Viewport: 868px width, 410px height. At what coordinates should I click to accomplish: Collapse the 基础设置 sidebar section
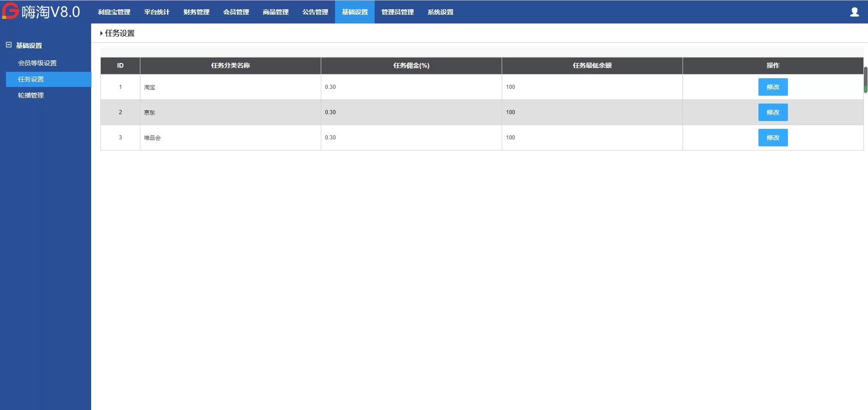[x=8, y=45]
